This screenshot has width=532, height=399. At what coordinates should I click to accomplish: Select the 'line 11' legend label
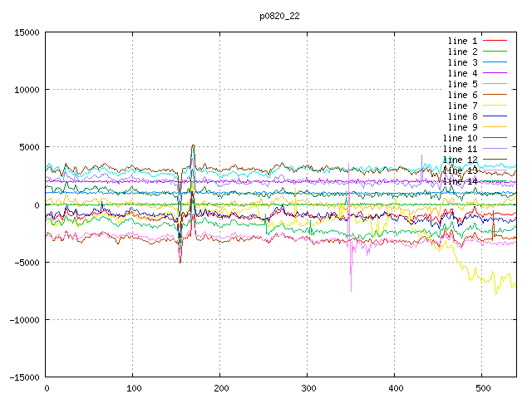[460, 149]
